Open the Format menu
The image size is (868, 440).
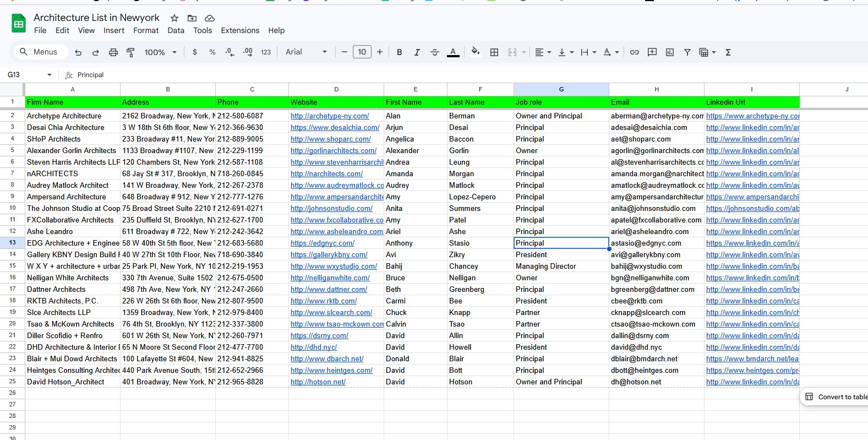(146, 30)
